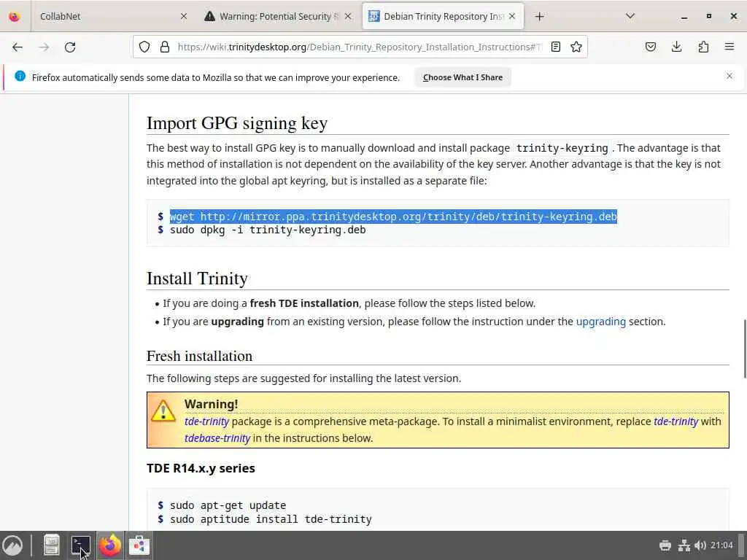The image size is (747, 560).
Task: Click the printer tray icon
Action: (665, 545)
